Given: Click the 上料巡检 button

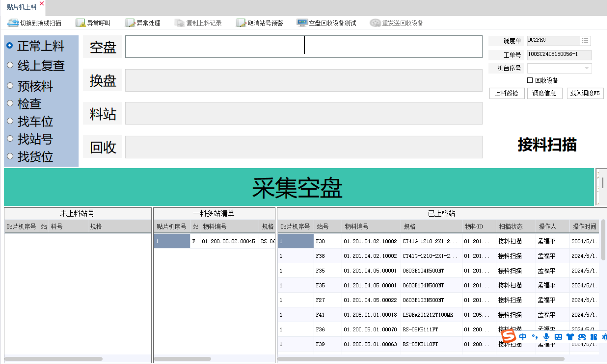Looking at the screenshot, I should point(506,93).
